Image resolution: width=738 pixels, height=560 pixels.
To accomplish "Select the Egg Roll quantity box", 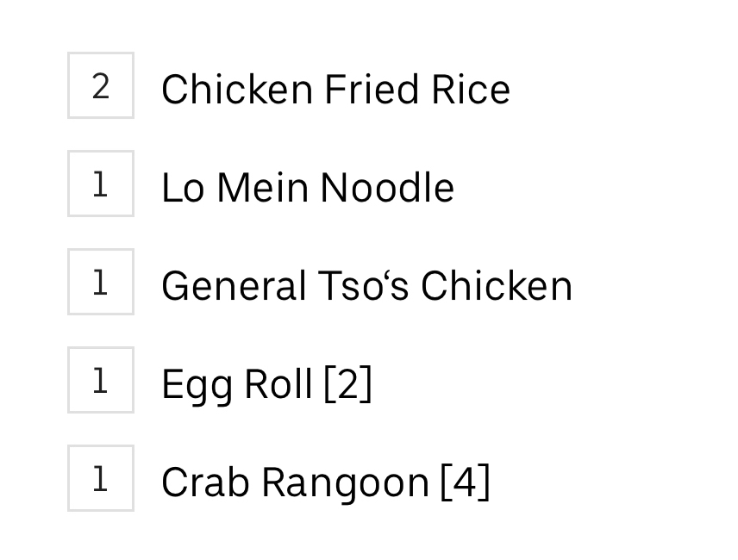I will pyautogui.click(x=101, y=380).
